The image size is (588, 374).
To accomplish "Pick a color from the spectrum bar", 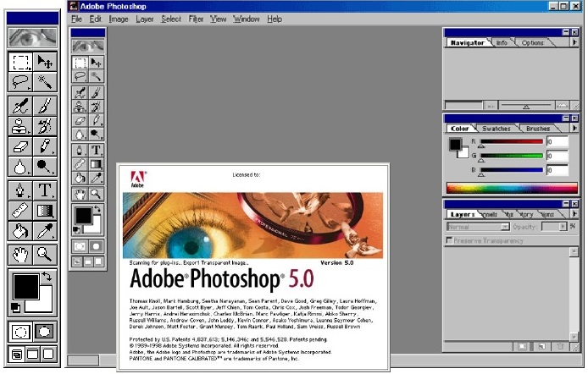I will pos(512,188).
